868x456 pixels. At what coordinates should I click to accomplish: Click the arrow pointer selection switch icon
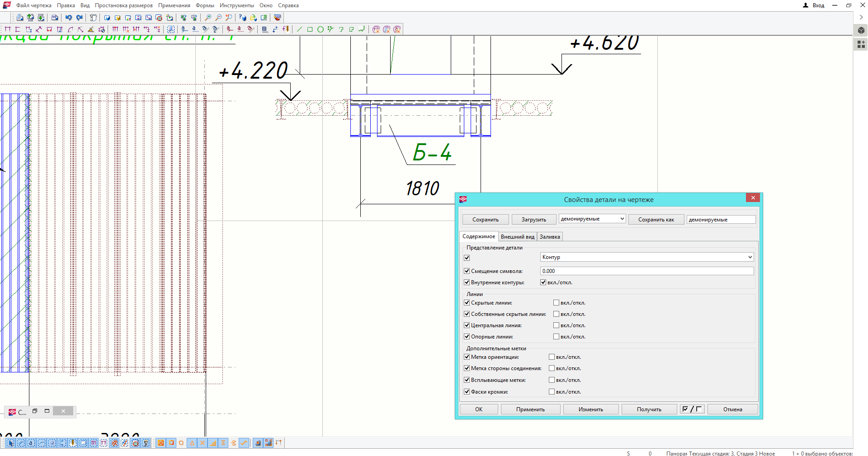pyautogui.click(x=10, y=443)
